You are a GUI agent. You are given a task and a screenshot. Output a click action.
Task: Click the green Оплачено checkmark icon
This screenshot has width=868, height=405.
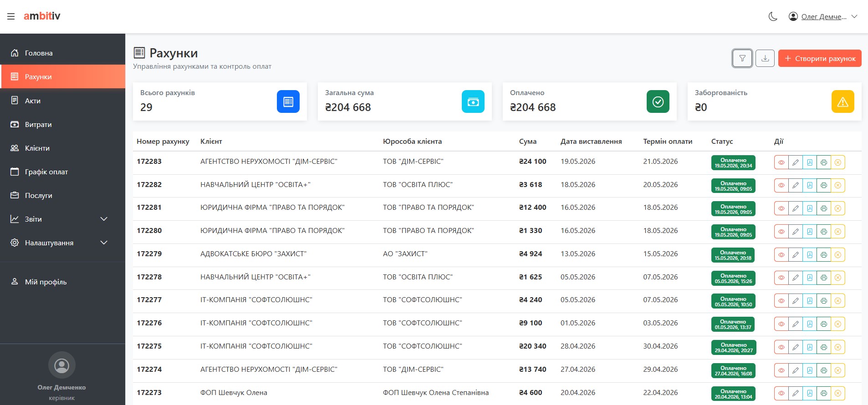click(658, 101)
